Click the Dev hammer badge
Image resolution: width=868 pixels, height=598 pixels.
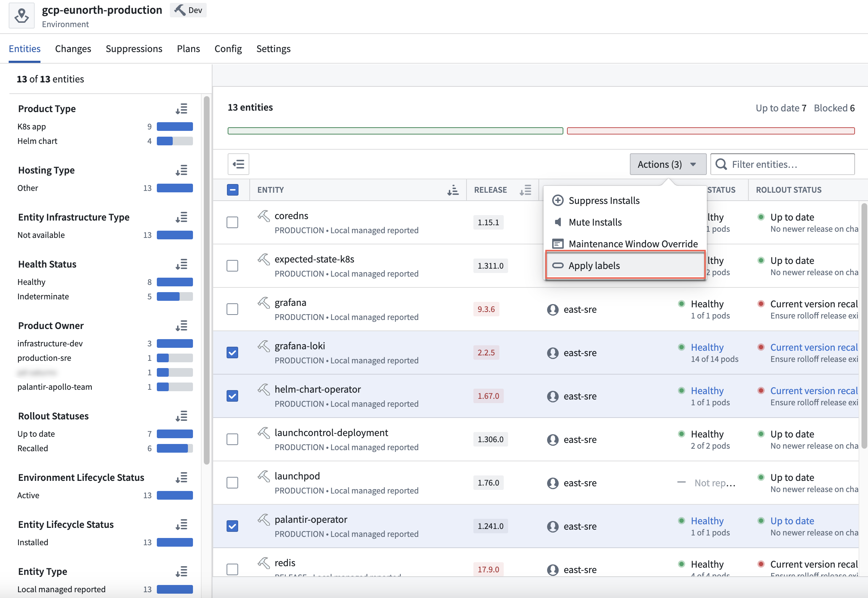(x=188, y=10)
